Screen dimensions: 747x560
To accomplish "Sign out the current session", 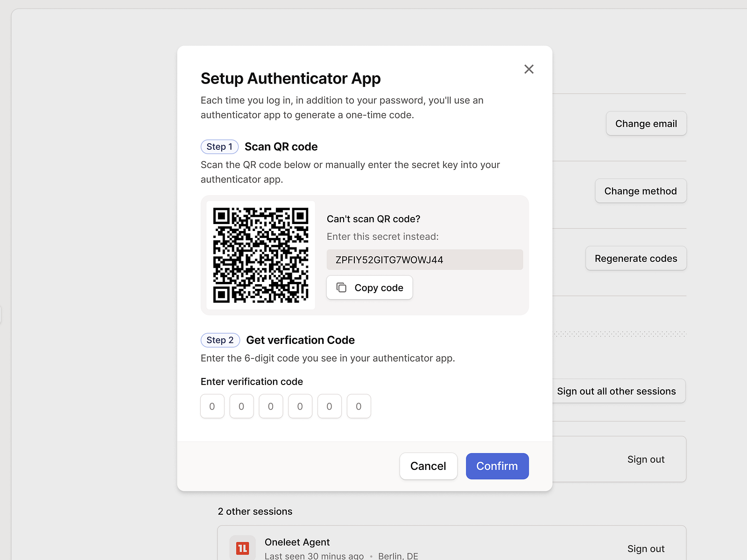I will tap(646, 459).
